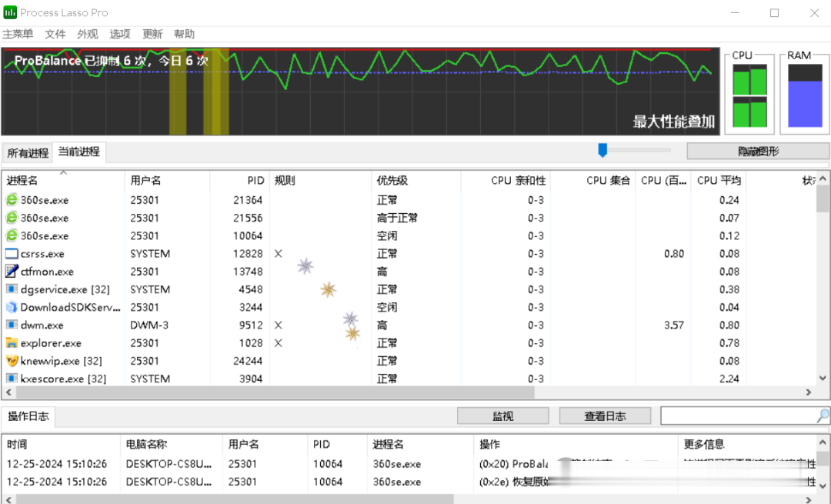Click the 进程名 column header in log panel
This screenshot has width=831, height=504.
[420, 444]
